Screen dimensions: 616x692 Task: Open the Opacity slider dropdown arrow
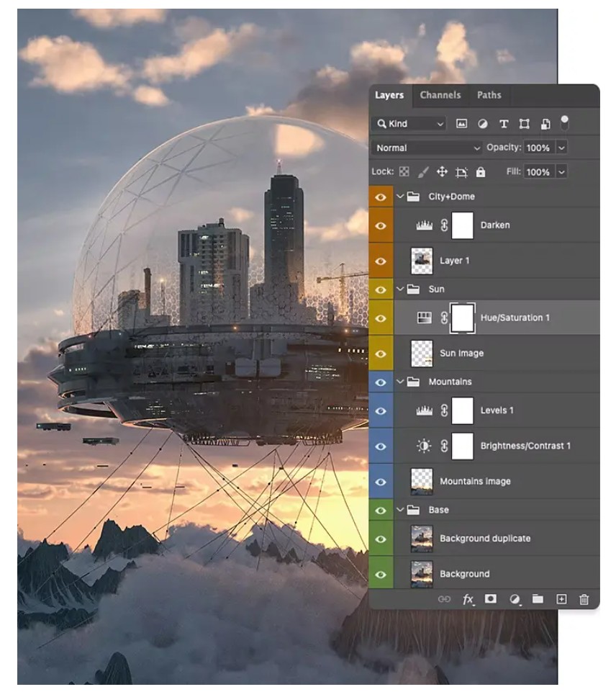coord(562,148)
